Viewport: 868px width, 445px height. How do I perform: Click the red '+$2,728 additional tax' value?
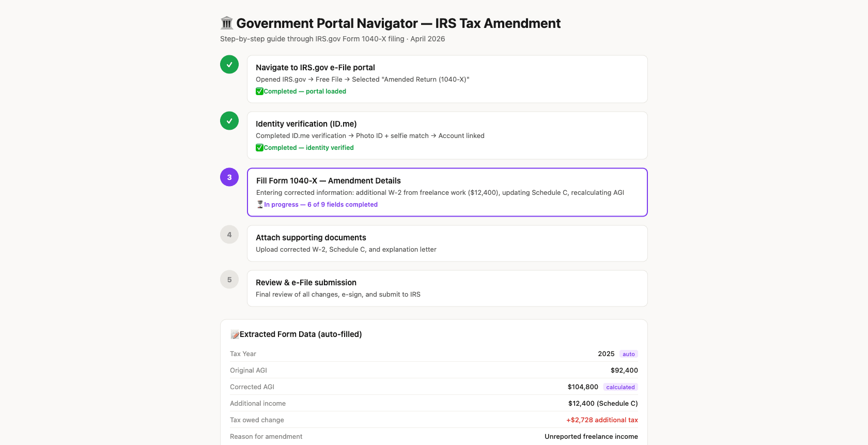[x=602, y=420]
